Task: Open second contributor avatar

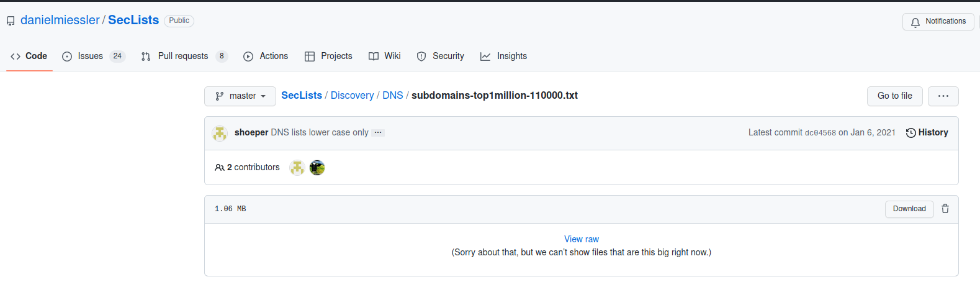Action: 317,168
